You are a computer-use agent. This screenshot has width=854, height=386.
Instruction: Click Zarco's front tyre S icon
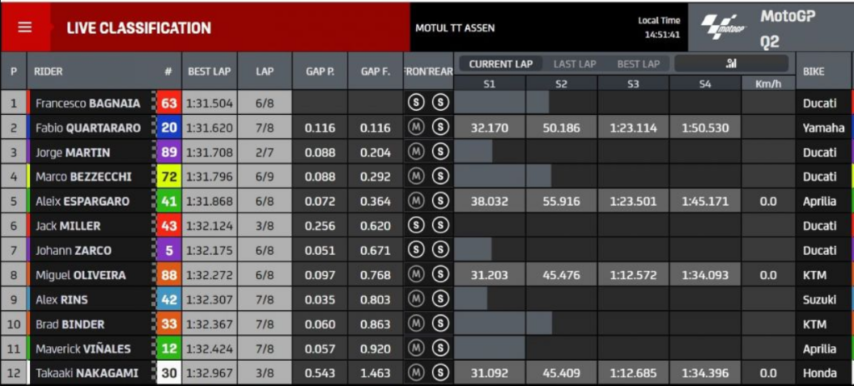click(416, 250)
